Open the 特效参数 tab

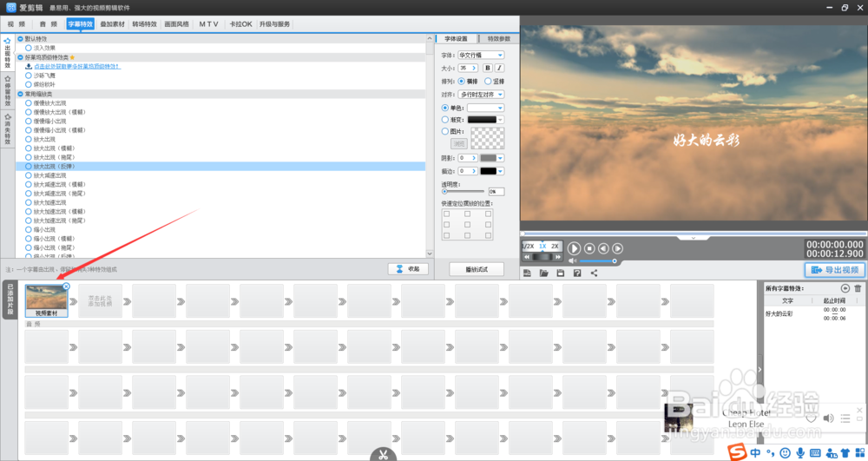tap(499, 39)
